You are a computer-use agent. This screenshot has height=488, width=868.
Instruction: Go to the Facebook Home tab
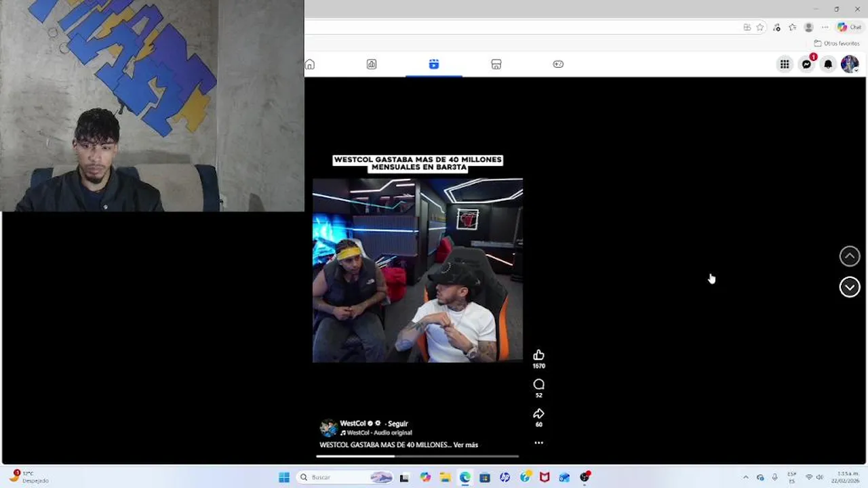[x=310, y=64]
